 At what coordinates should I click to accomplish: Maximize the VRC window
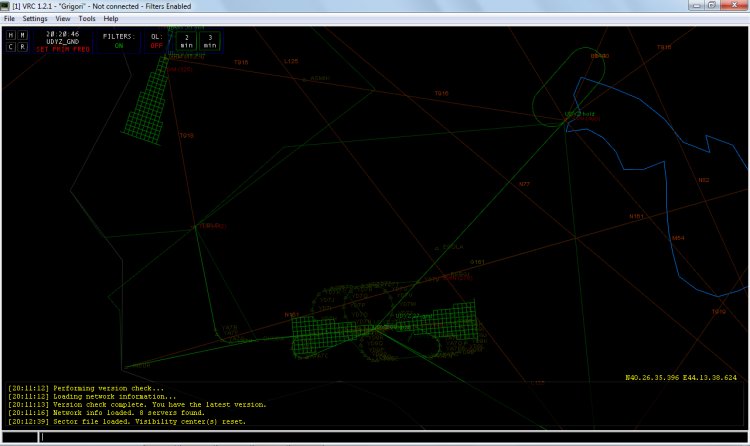coord(711,5)
